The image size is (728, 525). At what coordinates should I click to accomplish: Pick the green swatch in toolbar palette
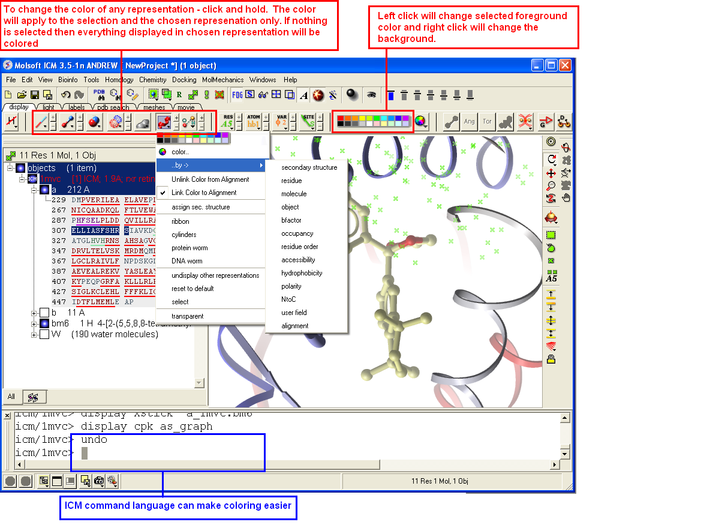click(377, 119)
